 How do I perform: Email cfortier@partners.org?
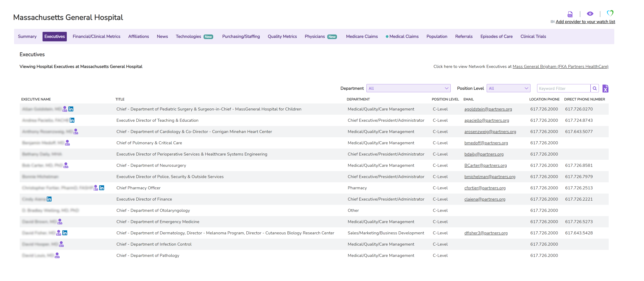(485, 188)
